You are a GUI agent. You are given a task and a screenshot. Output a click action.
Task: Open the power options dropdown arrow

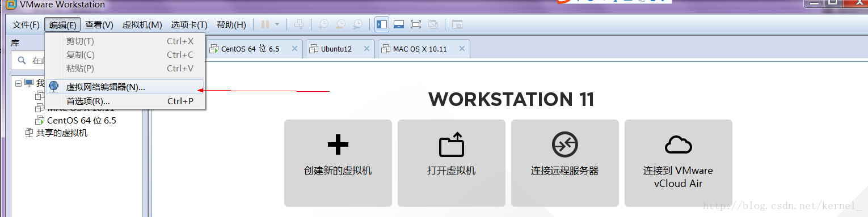[x=277, y=24]
